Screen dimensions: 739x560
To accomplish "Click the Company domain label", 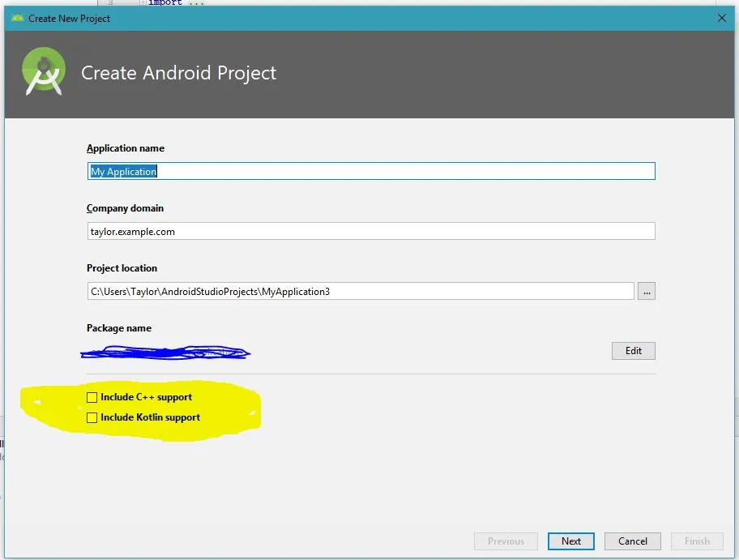I will coord(125,208).
